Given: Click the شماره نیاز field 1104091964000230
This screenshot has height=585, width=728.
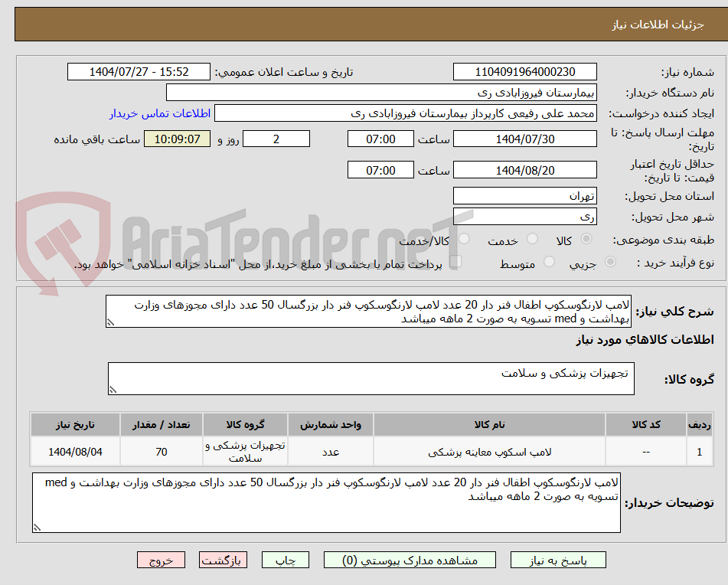Looking at the screenshot, I should pos(525,71).
